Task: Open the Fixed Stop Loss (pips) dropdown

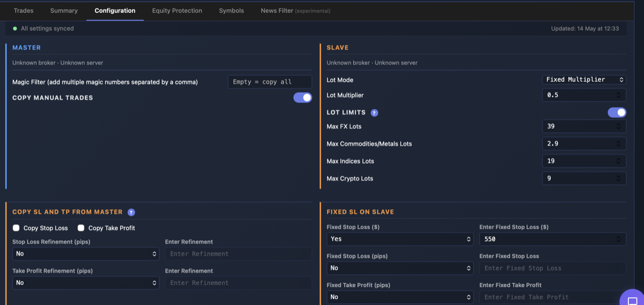Action: (400, 268)
